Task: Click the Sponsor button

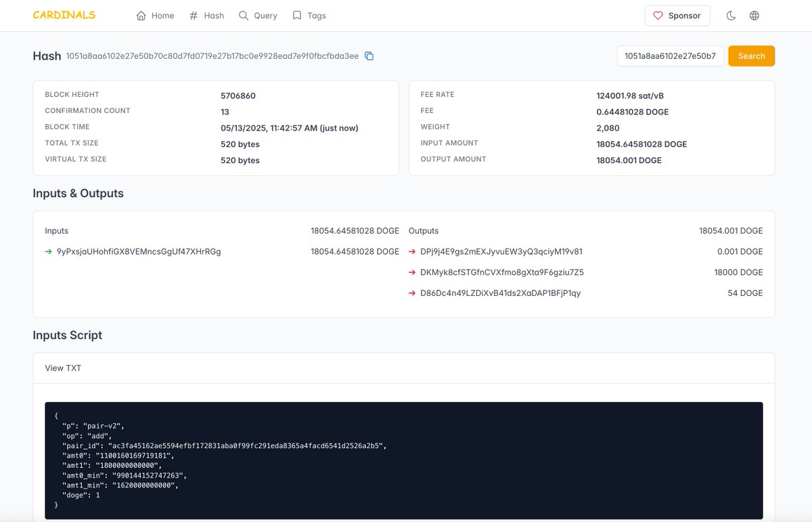Action: pos(677,15)
